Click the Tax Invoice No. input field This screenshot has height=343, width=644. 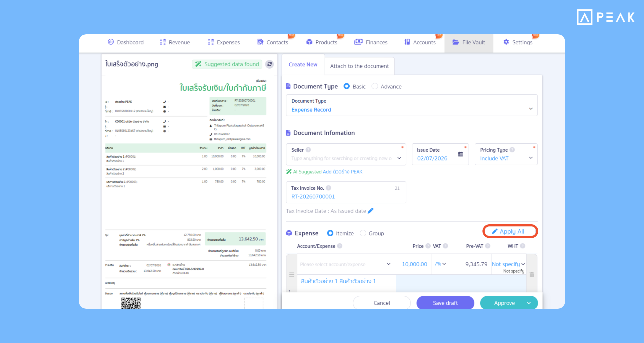coord(346,192)
